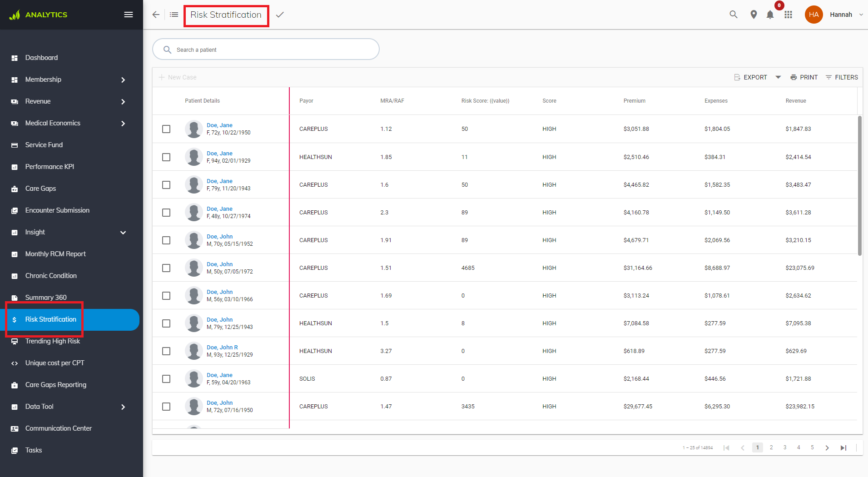The width and height of the screenshot is (868, 477).
Task: Select checkbox for Doe, Jane 02/01/1929
Action: click(x=166, y=157)
